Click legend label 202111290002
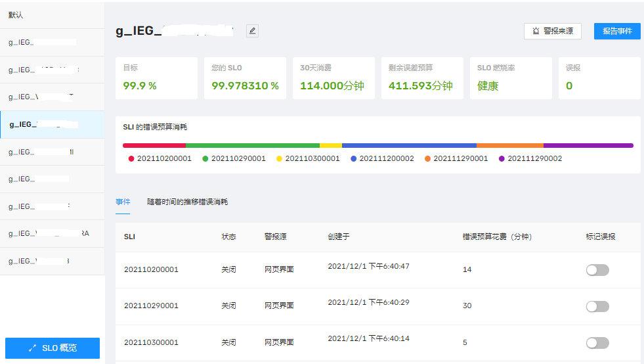Viewport: 644px width, 364px height. pyautogui.click(x=535, y=159)
